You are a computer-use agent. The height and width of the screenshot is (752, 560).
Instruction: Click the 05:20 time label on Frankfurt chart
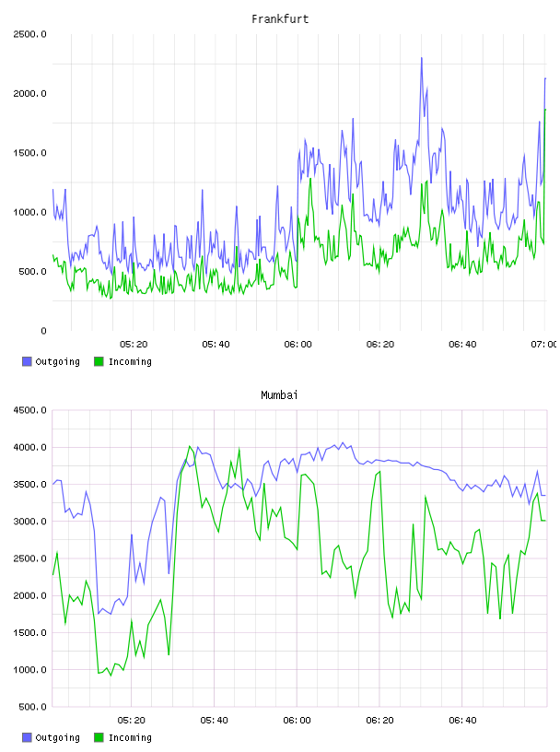(134, 345)
